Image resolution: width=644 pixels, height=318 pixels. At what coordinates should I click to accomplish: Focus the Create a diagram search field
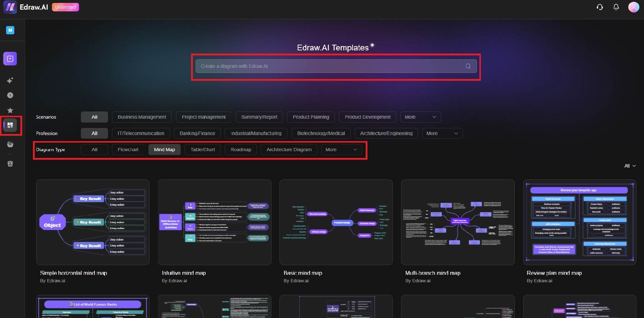click(336, 66)
